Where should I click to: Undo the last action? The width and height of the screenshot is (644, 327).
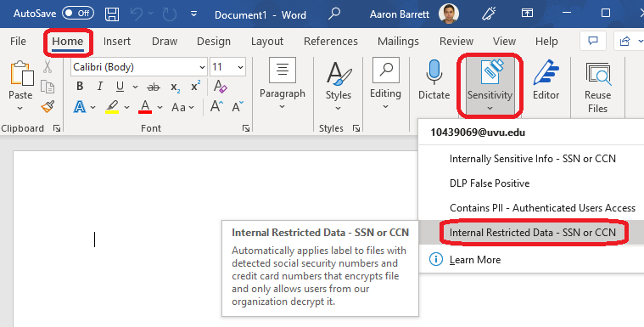pyautogui.click(x=137, y=14)
